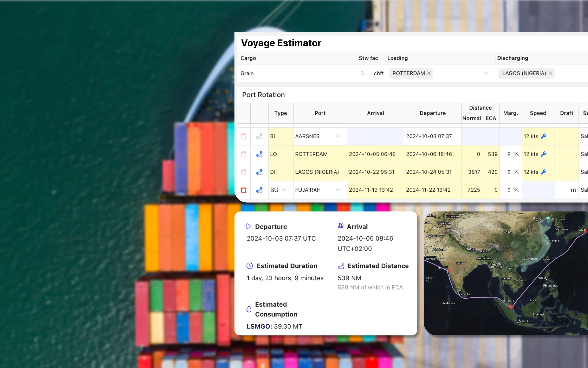Select departure 2024-10-06 18:46 for ROTTERDAM
This screenshot has width=588, height=368.
point(432,154)
